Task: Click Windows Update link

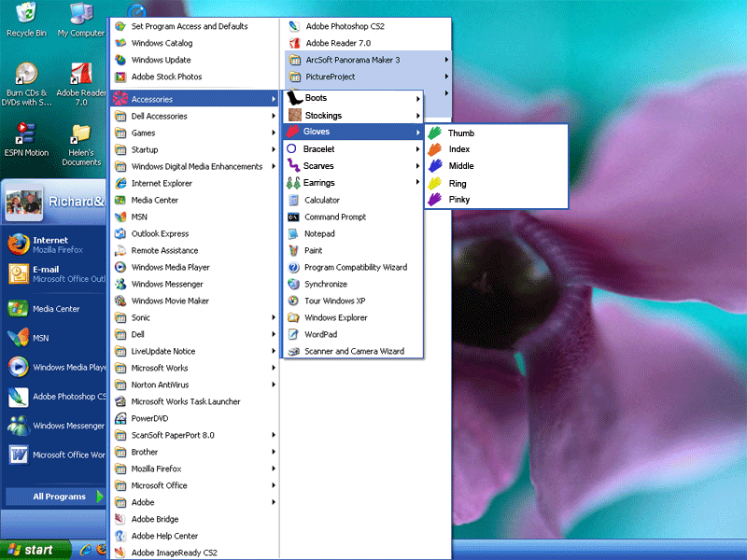Action: (194, 60)
